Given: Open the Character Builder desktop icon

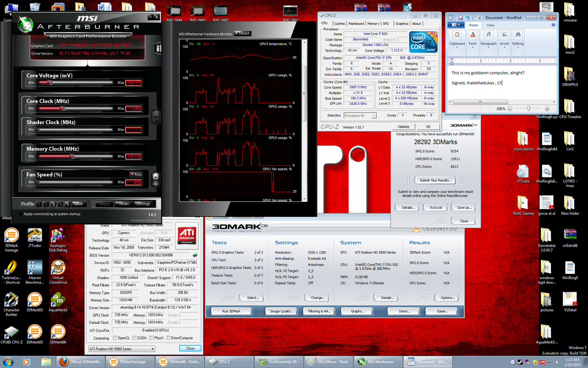Looking at the screenshot, I should coord(11,304).
